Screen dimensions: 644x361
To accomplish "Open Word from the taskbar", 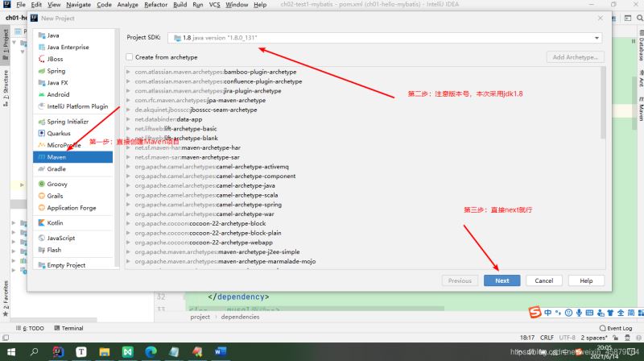I will point(221,352).
